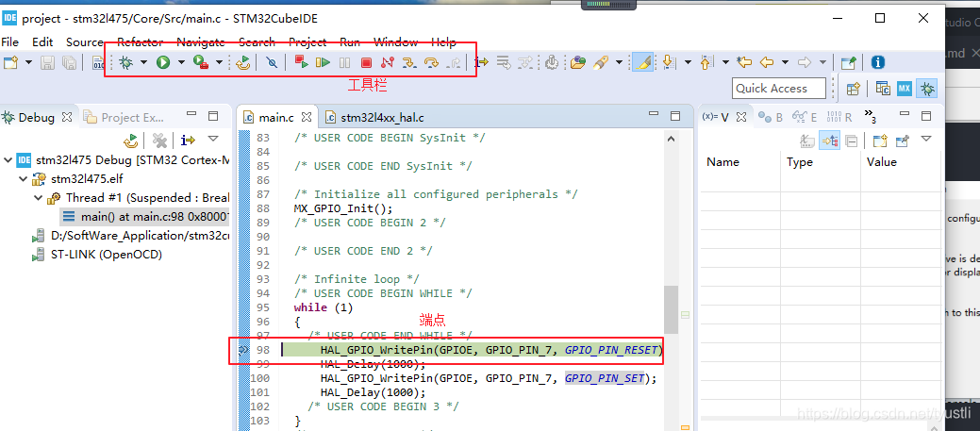Click the Last Edit Location icon
The height and width of the screenshot is (431, 980).
pyautogui.click(x=744, y=62)
